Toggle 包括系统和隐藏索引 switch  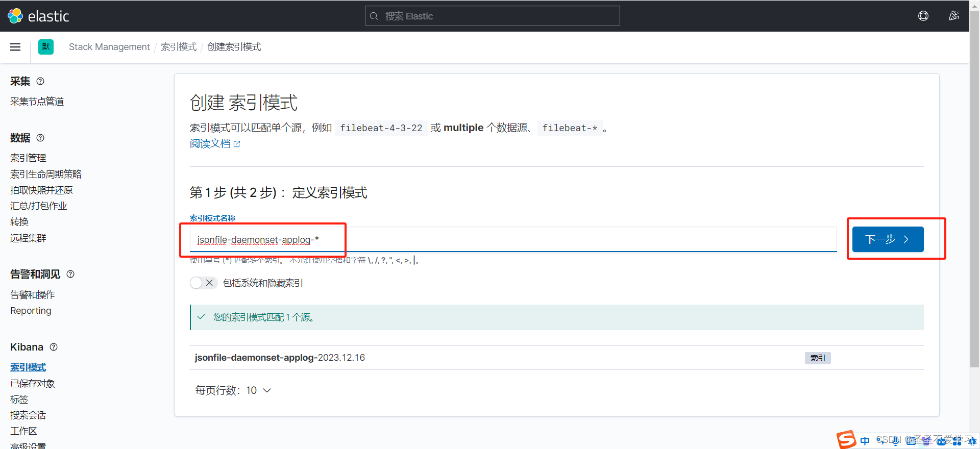click(x=203, y=283)
